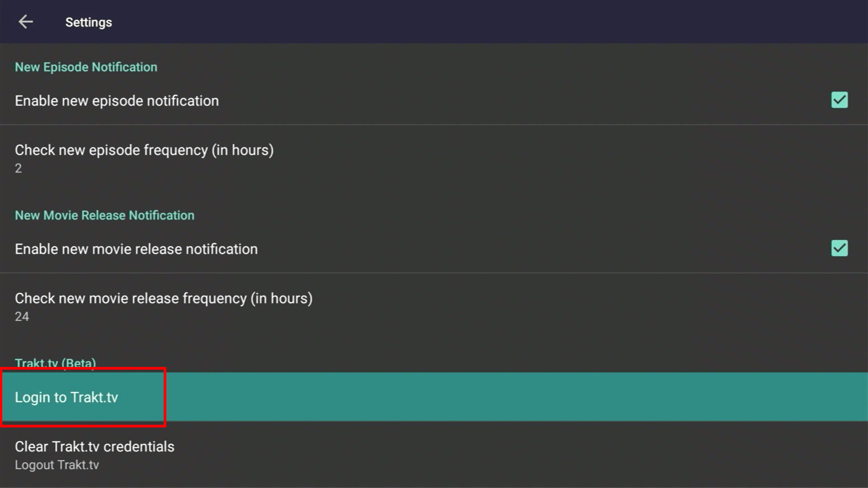
Task: Click the movie frequency value '24'
Action: pyautogui.click(x=22, y=317)
